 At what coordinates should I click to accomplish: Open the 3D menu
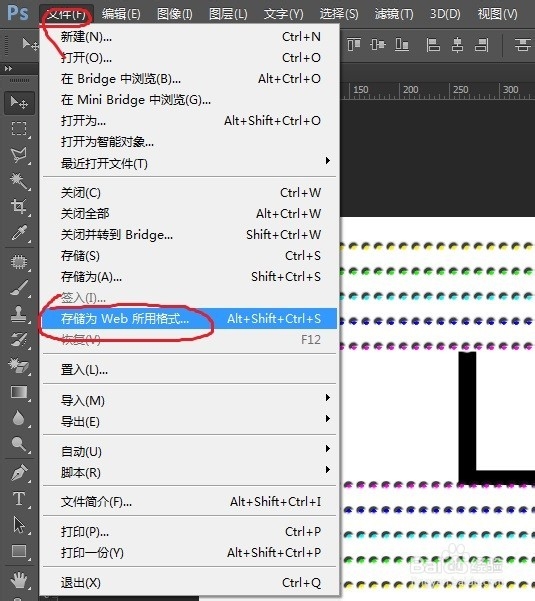tap(445, 14)
